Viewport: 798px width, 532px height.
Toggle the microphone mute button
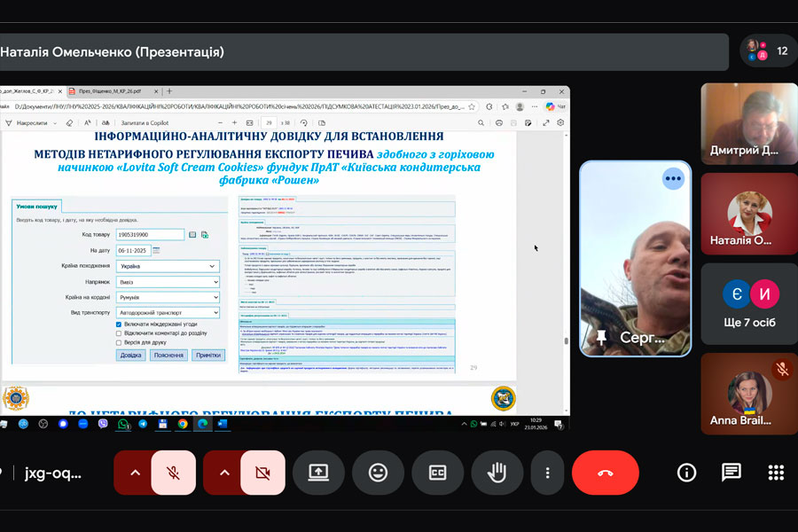pos(173,473)
